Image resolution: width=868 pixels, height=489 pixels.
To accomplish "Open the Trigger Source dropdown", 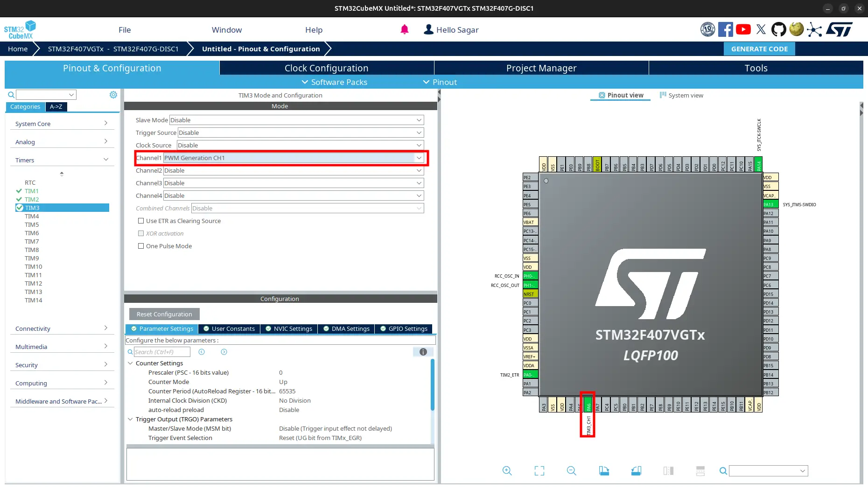I will coord(301,133).
